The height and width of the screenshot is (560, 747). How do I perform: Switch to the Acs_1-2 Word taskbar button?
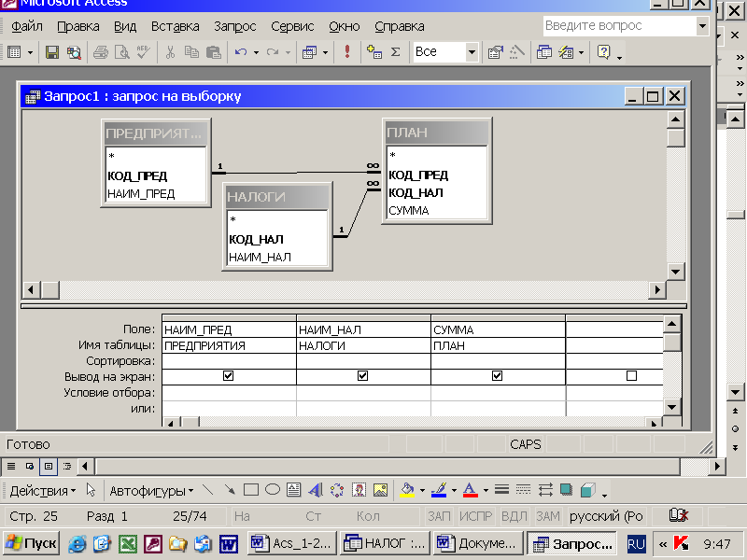click(x=291, y=543)
